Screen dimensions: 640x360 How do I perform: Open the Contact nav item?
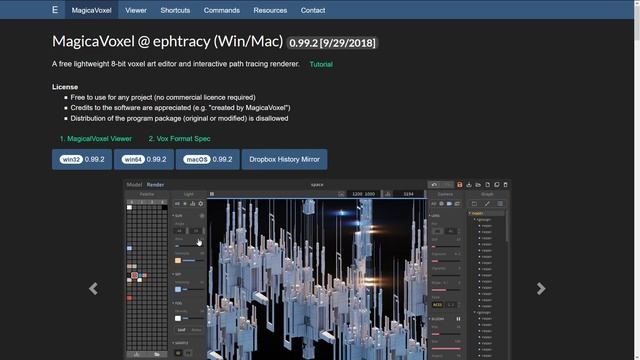pos(313,10)
